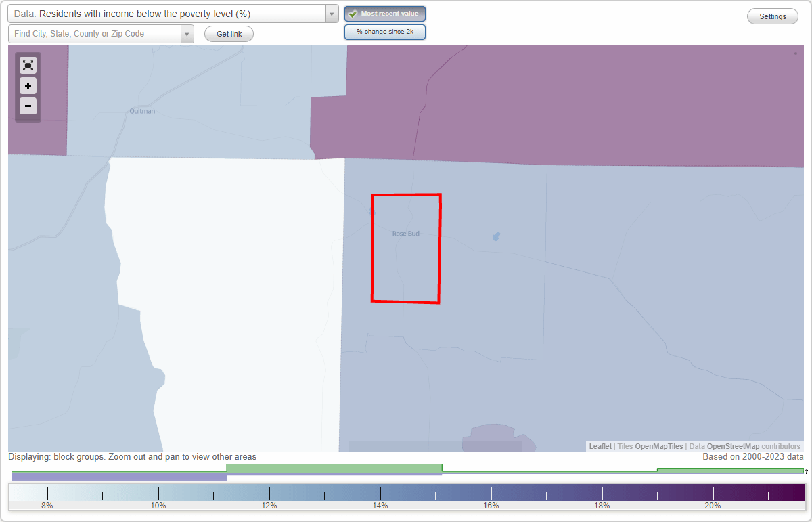The width and height of the screenshot is (812, 522).
Task: Expand the location search dropdown arrow
Action: [x=187, y=32]
